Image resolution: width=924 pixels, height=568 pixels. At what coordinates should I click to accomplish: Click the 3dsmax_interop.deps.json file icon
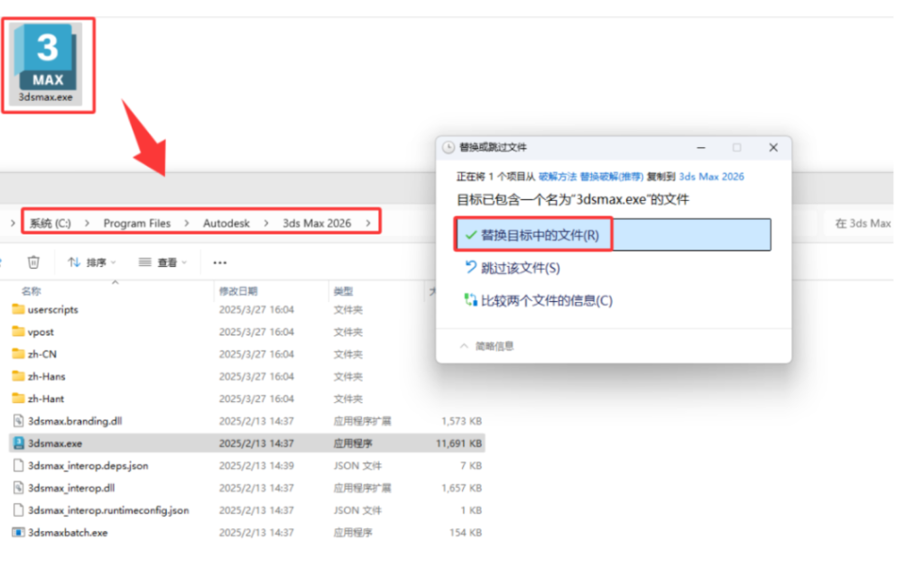click(x=18, y=465)
